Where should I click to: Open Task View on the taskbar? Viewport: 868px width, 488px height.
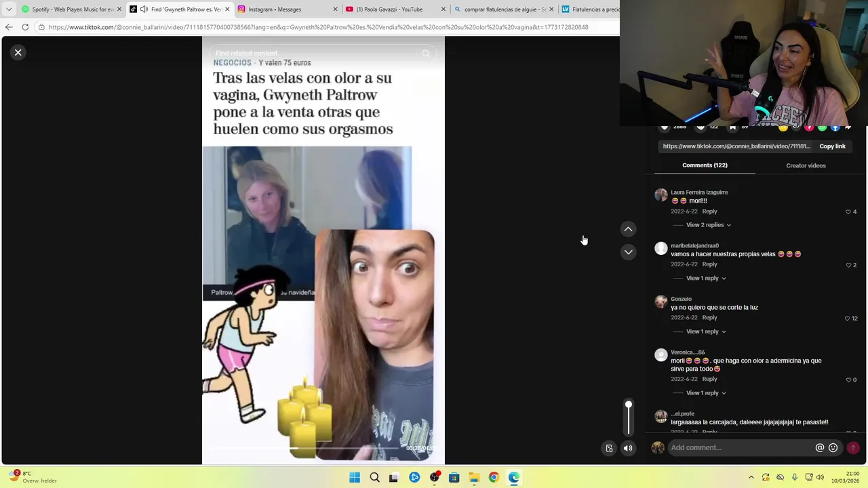[x=393, y=477]
